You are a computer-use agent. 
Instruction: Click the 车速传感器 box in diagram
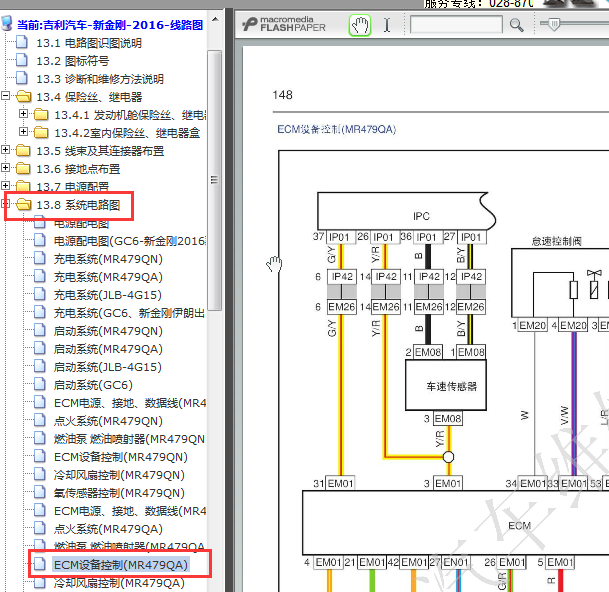click(x=446, y=385)
